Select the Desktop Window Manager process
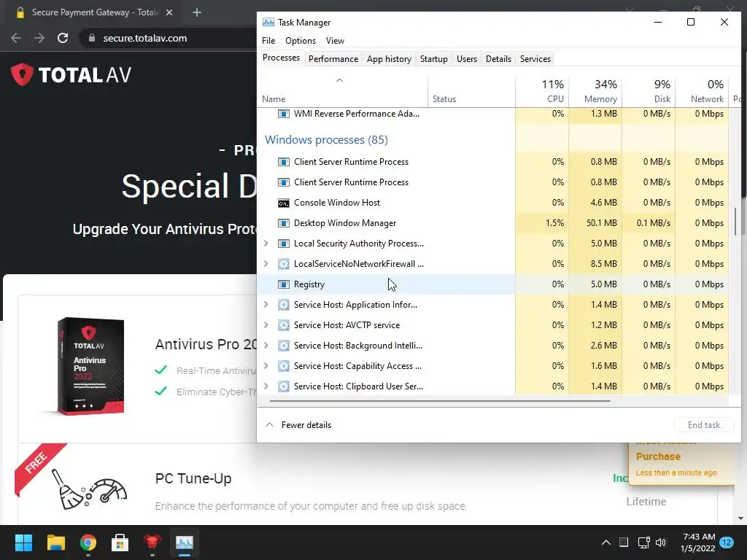 click(492, 223)
